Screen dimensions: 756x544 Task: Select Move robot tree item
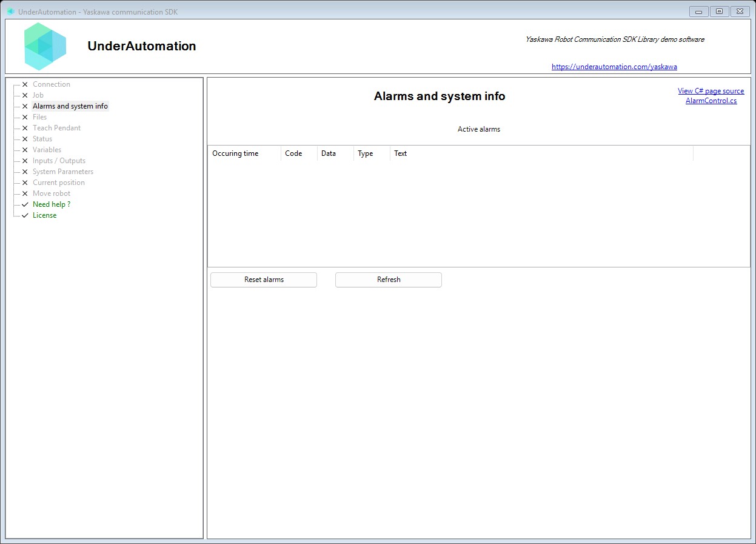[52, 193]
